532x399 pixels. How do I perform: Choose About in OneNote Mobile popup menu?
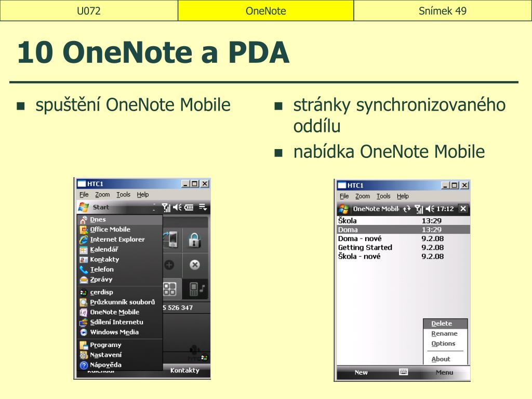(x=445, y=359)
